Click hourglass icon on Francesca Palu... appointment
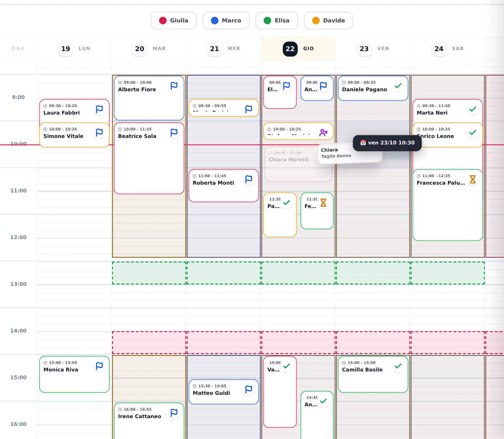 [x=473, y=179]
